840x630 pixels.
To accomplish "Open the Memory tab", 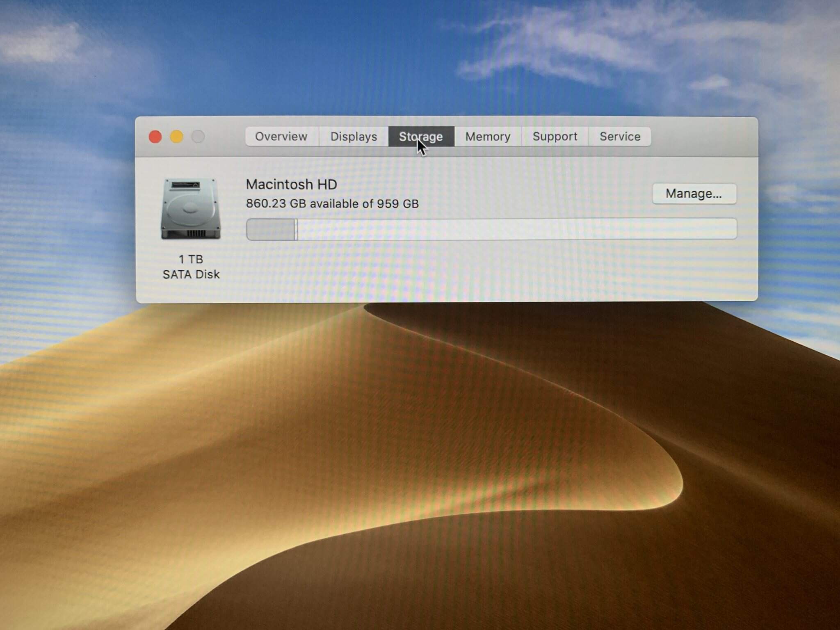I will [488, 137].
